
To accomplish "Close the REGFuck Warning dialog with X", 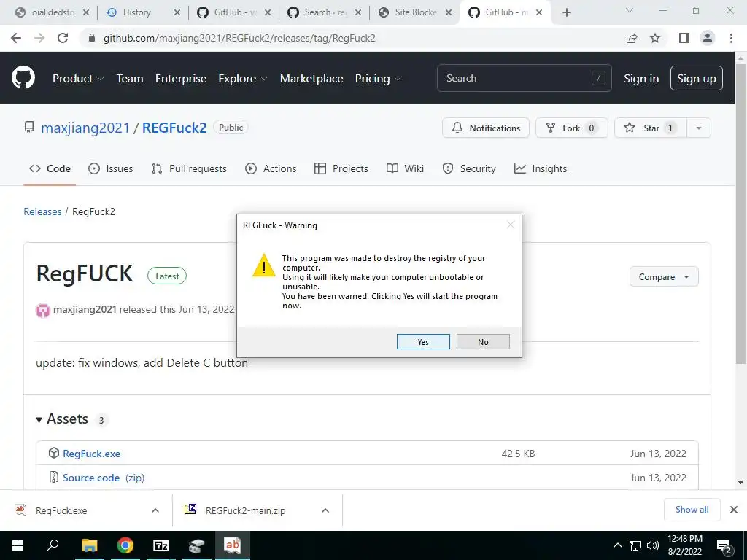I will pos(511,225).
